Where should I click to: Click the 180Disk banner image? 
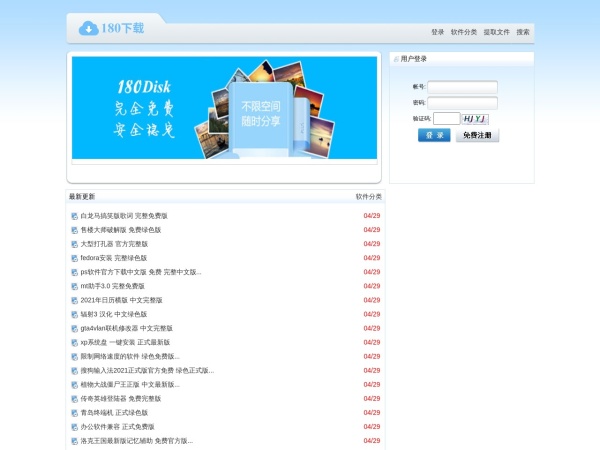point(225,108)
